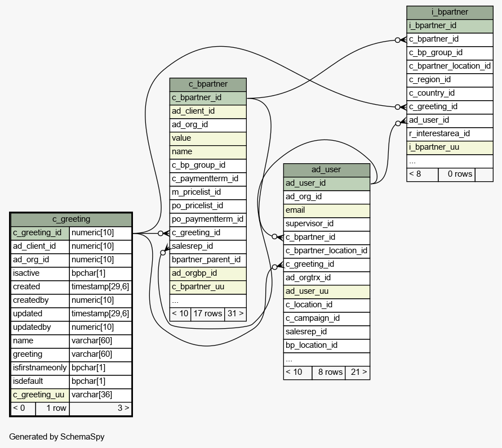The width and height of the screenshot is (502, 448).
Task: Click createdby column in c_greeting
Action: [40, 301]
